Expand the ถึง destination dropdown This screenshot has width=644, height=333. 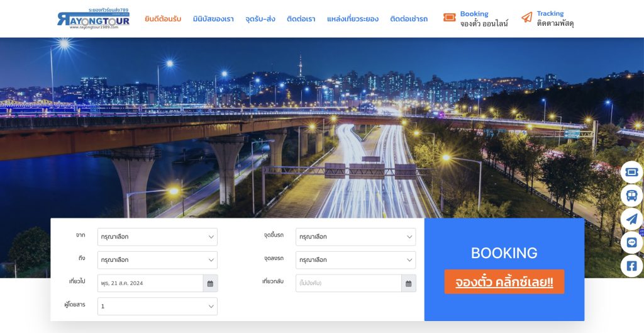(157, 260)
